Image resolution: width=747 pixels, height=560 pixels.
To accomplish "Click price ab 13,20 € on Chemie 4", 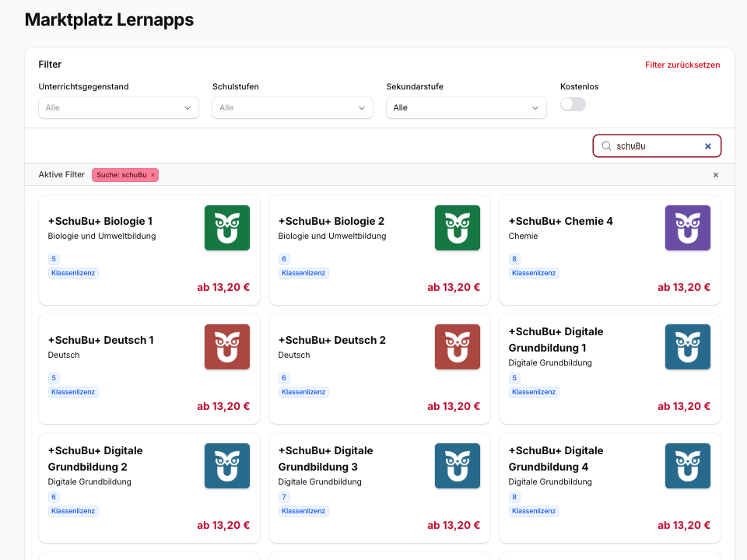I will 684,287.
